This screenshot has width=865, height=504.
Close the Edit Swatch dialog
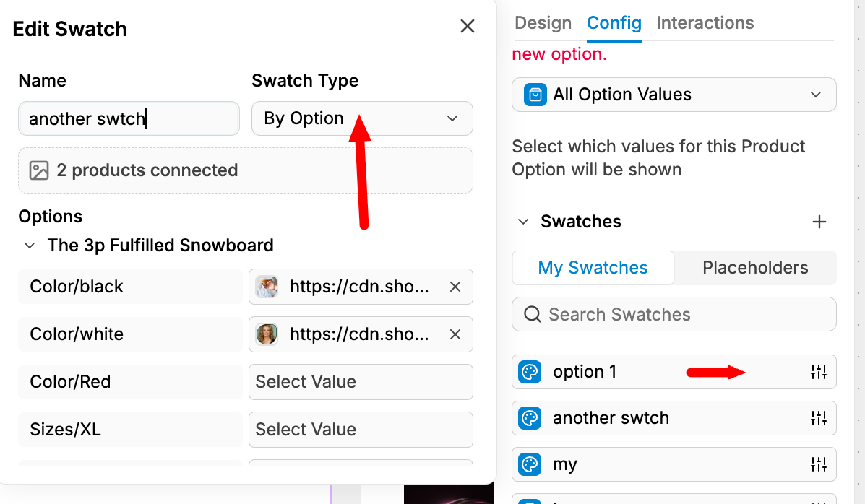468,27
